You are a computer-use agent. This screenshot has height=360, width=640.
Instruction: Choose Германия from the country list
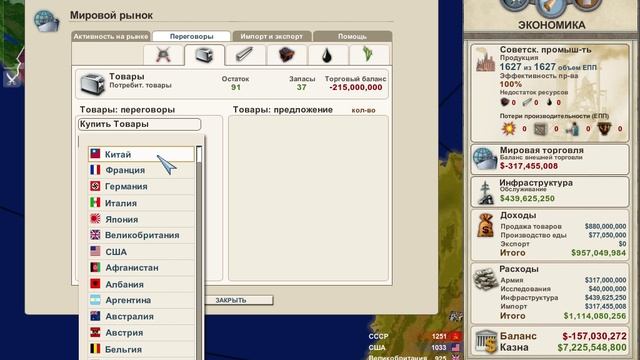(x=141, y=187)
